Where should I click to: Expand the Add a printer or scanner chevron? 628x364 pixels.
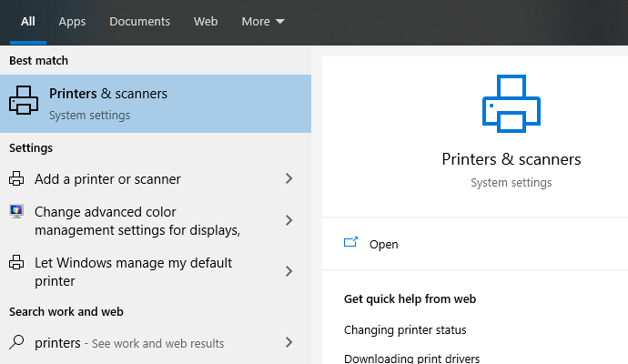point(289,178)
